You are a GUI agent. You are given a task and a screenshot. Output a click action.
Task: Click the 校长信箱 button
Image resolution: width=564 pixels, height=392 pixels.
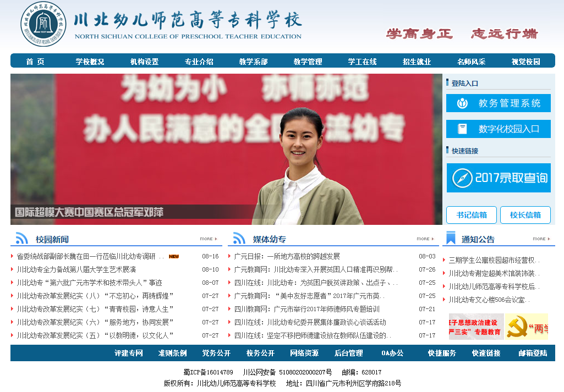525,215
